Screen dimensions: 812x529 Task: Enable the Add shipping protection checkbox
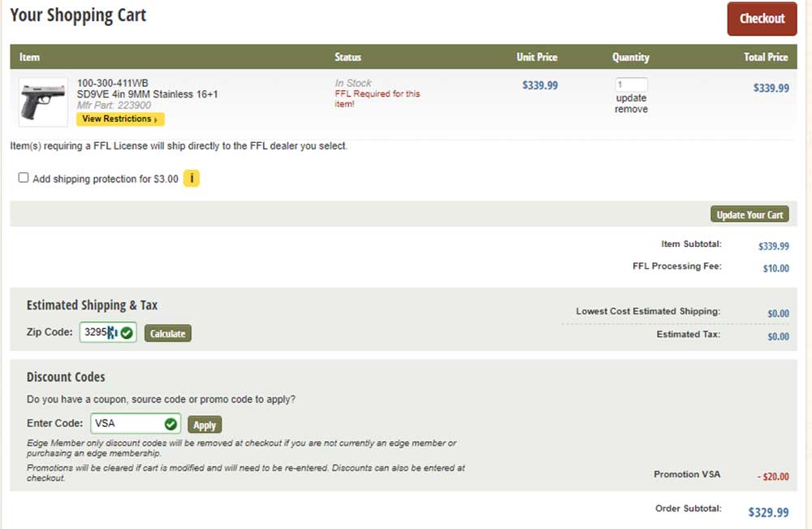[x=24, y=178]
